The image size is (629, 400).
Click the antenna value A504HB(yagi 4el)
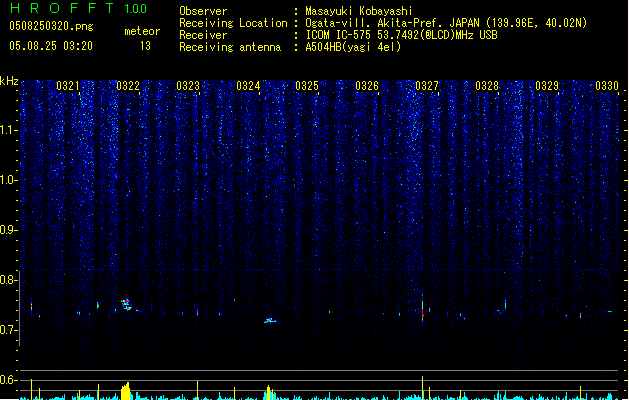tap(353, 47)
